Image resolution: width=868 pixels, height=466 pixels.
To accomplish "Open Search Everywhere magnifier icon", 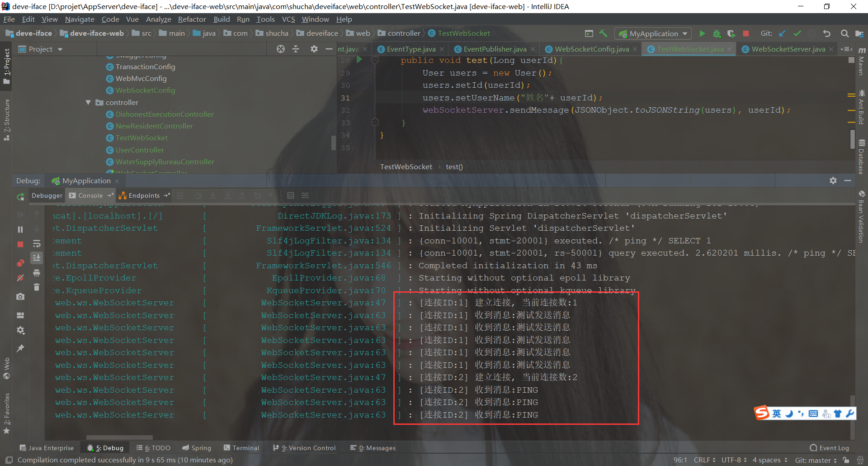I will coord(844,33).
